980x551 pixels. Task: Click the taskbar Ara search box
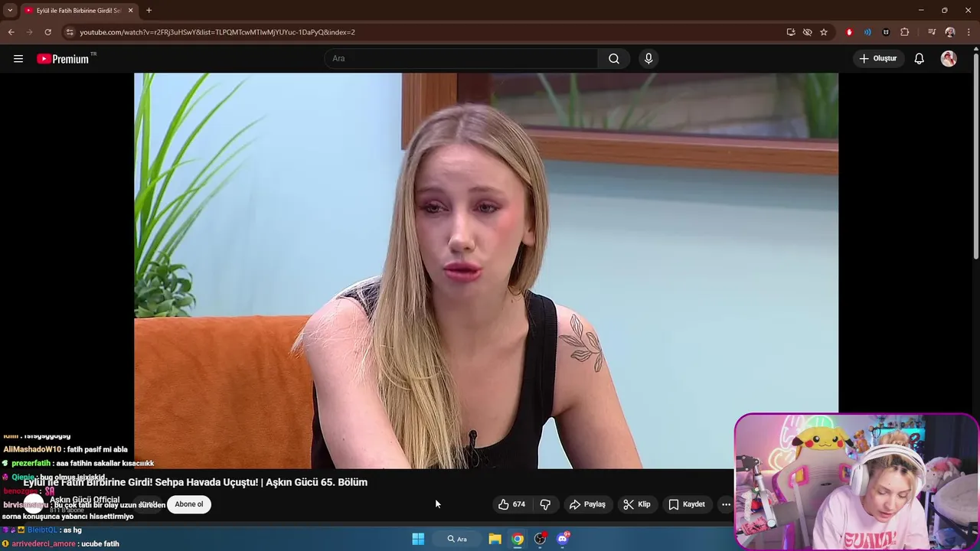click(x=457, y=539)
